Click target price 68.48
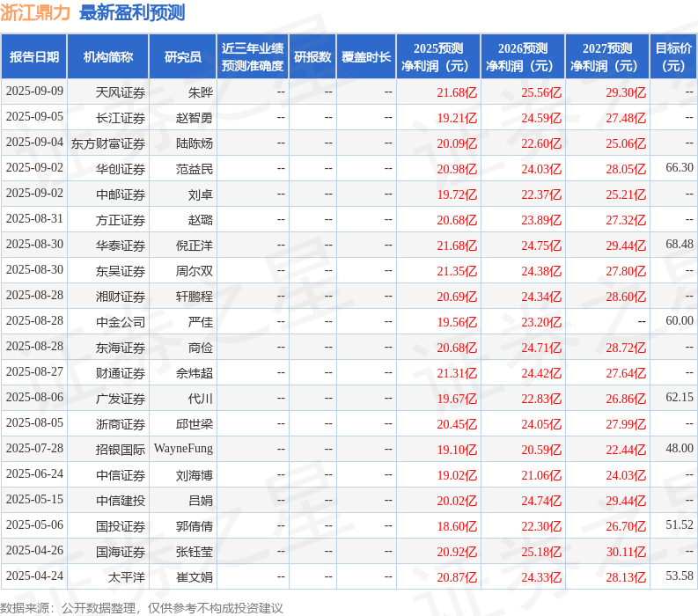This screenshot has height=616, width=698. coord(680,244)
